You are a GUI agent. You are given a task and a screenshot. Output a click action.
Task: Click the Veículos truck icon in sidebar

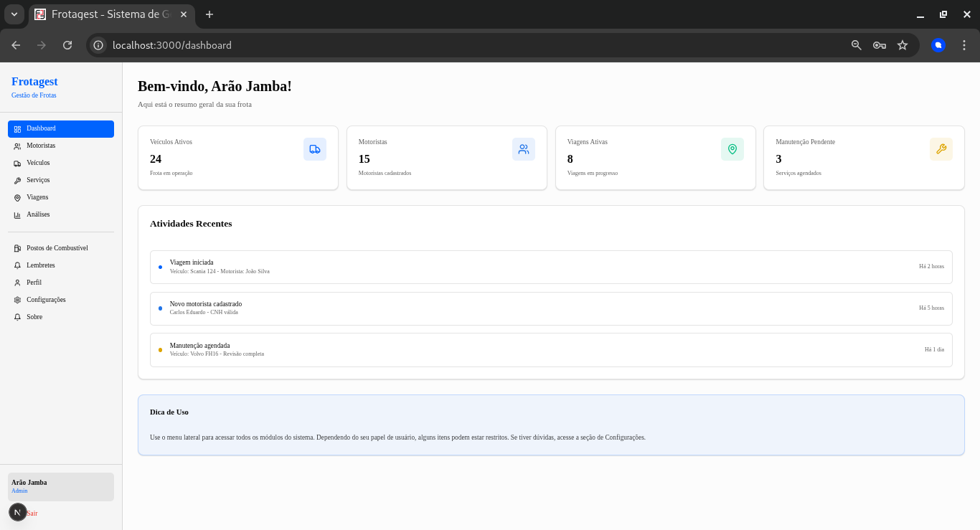pyautogui.click(x=17, y=164)
